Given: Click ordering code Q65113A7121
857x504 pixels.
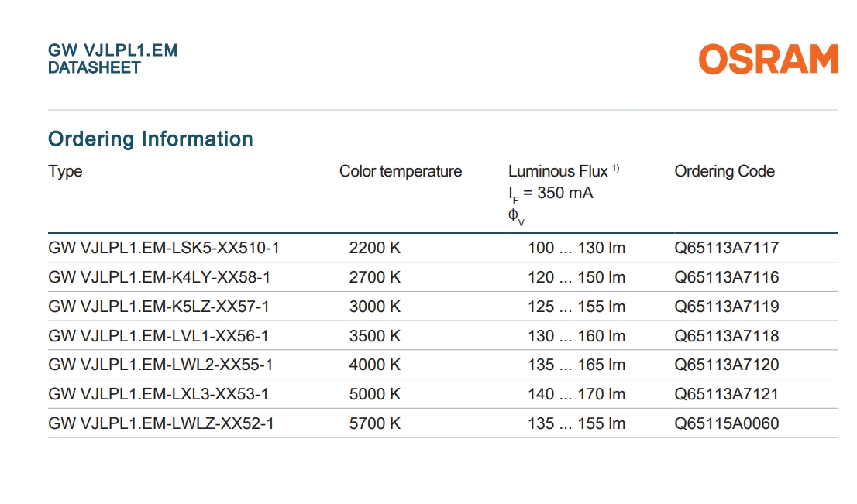Looking at the screenshot, I should [x=726, y=394].
